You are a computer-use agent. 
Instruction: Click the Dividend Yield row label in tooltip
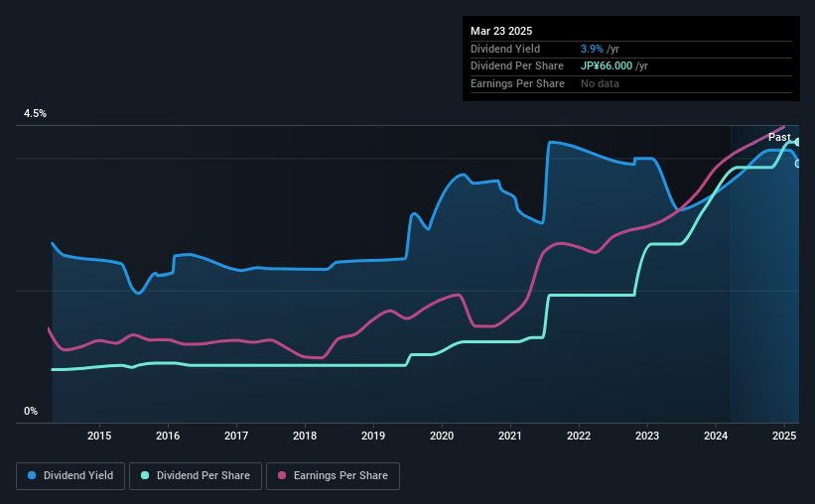point(505,49)
